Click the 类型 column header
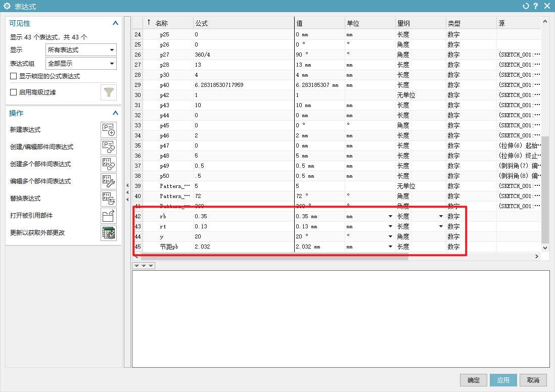The width and height of the screenshot is (555, 392). [472, 23]
